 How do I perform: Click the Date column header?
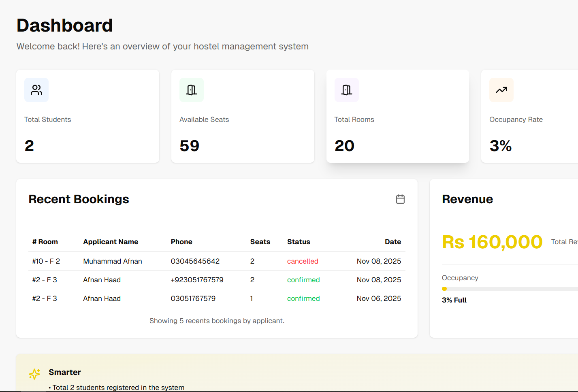click(392, 242)
